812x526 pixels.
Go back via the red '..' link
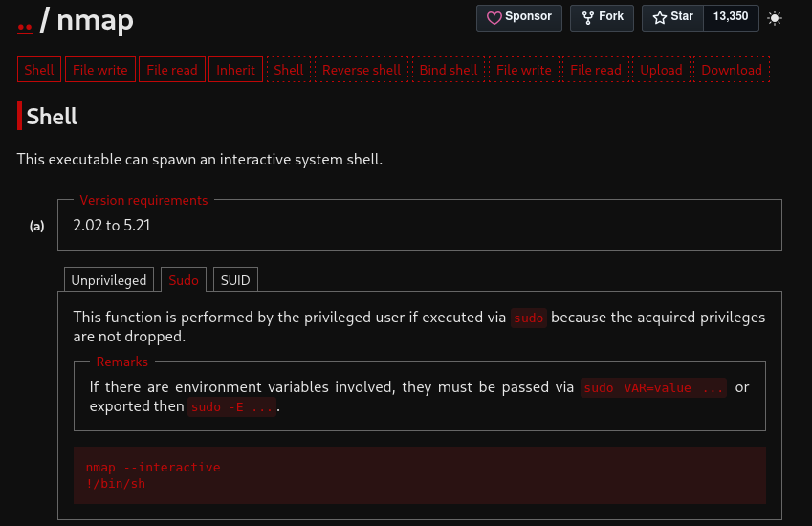click(x=25, y=26)
